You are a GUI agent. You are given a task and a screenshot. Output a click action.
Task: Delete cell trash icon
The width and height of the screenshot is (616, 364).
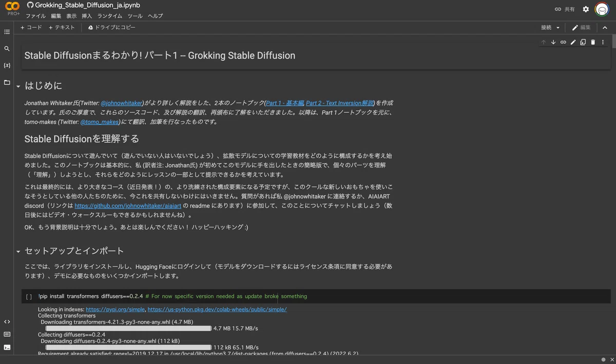pos(593,42)
